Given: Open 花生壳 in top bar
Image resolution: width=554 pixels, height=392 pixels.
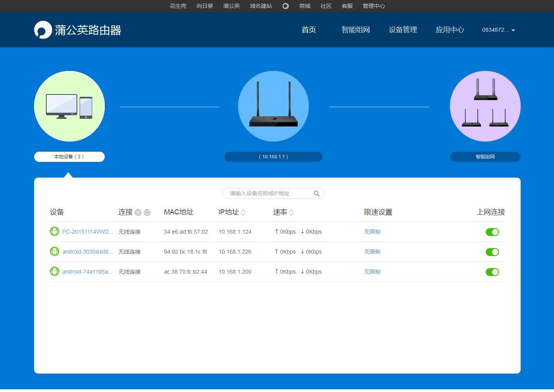Looking at the screenshot, I should (178, 6).
